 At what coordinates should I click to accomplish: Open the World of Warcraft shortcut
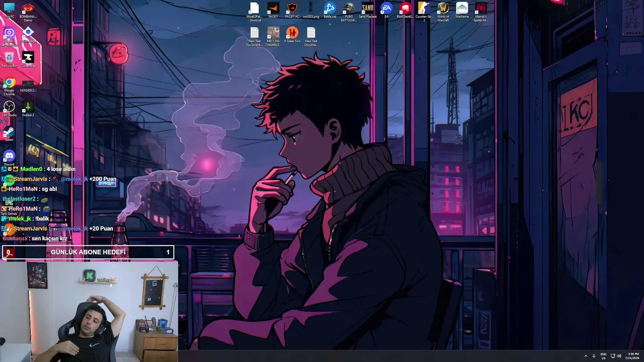pos(443,13)
